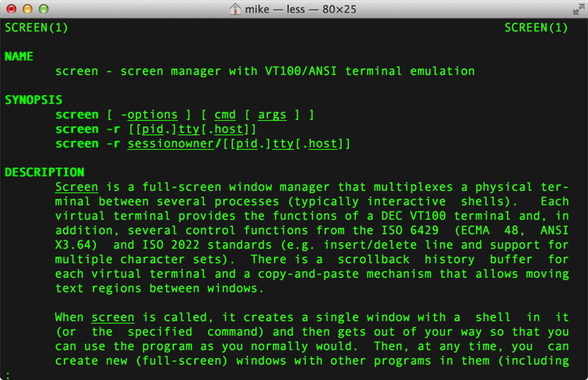
Task: Click the 'NAME' section heading
Action: (19, 56)
